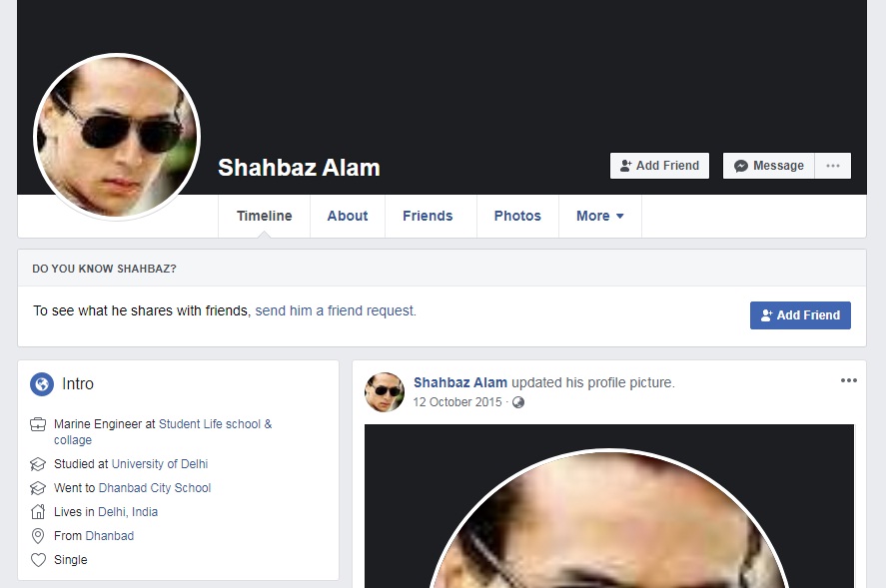
Task: Follow the 'send him a friend request' link
Action: coord(336,310)
